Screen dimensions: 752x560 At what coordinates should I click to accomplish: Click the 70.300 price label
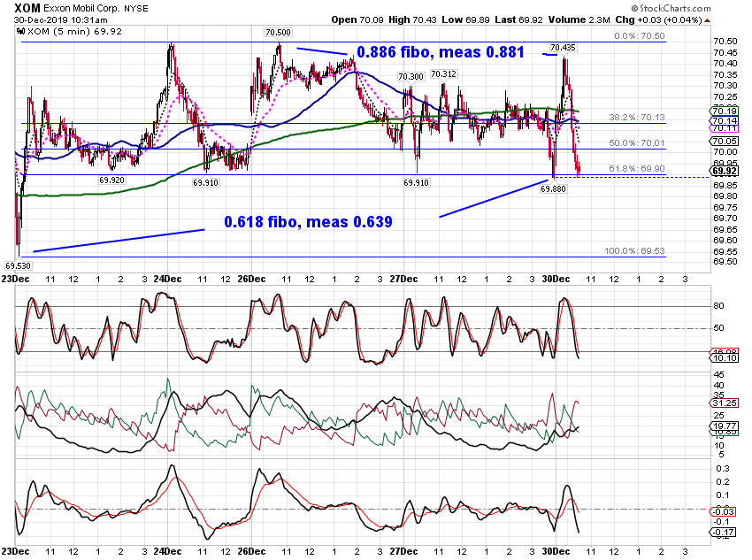411,77
